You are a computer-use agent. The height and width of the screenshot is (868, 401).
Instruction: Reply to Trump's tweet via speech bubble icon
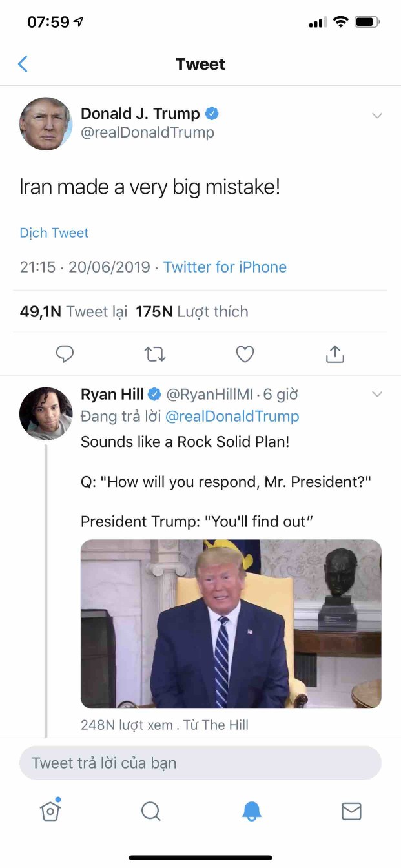click(65, 354)
